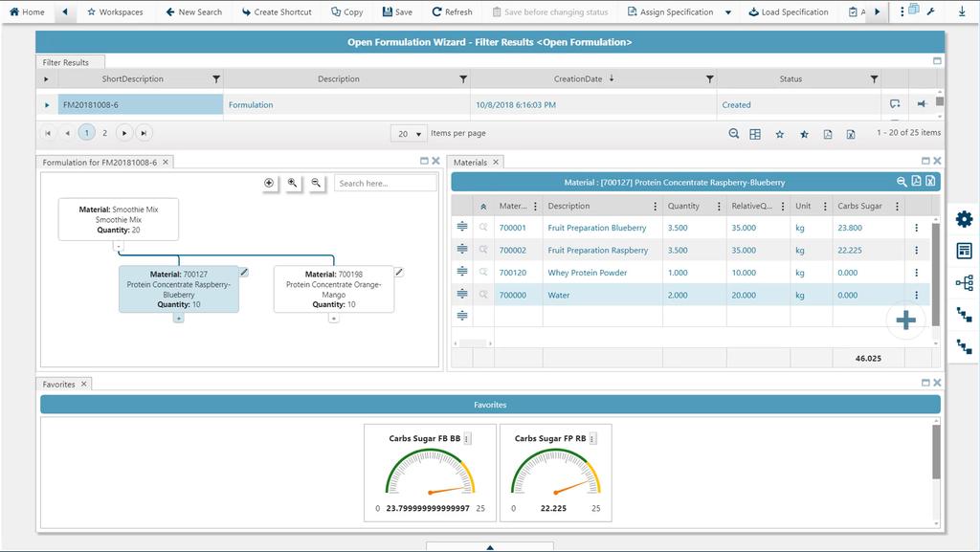Select the Formulation for FM20181008-6 tab
Screen dimensions: 980x552
(x=100, y=163)
